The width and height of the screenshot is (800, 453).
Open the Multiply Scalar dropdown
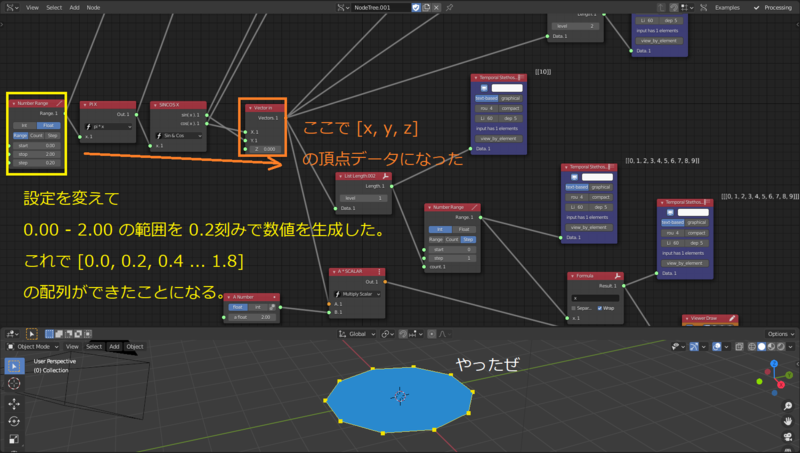click(357, 294)
